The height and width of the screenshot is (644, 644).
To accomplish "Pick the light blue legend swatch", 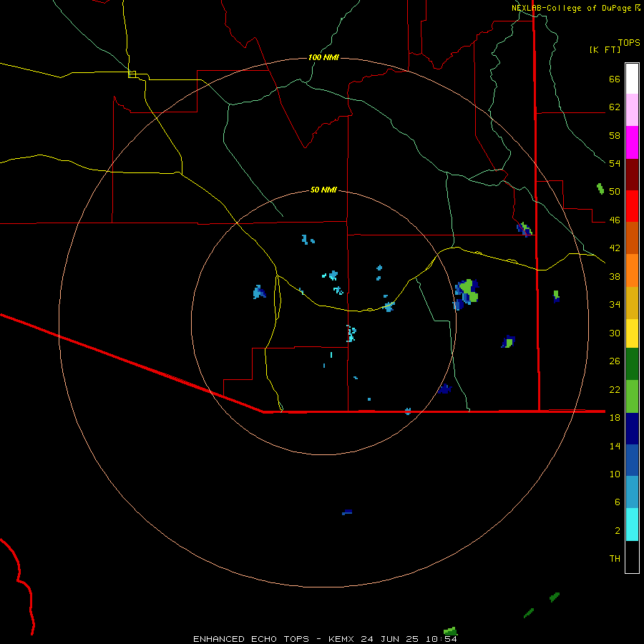I will pos(632,492).
